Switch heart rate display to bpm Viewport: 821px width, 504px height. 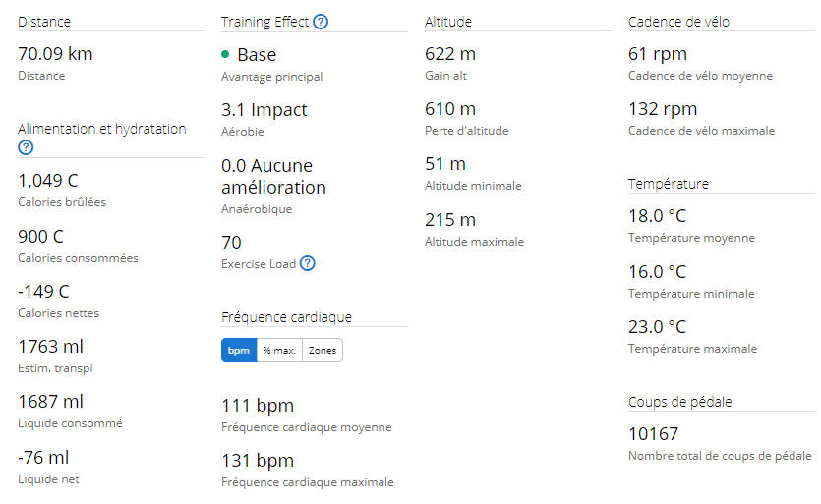[x=239, y=350]
